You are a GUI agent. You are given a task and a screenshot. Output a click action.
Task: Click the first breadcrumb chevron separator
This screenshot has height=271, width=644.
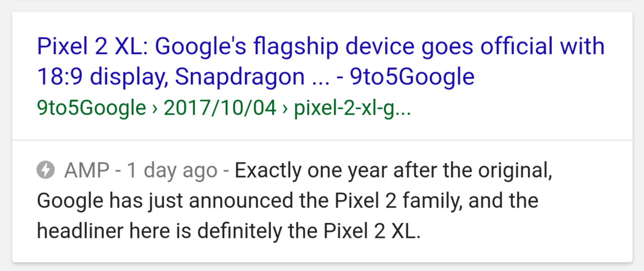coord(155,109)
